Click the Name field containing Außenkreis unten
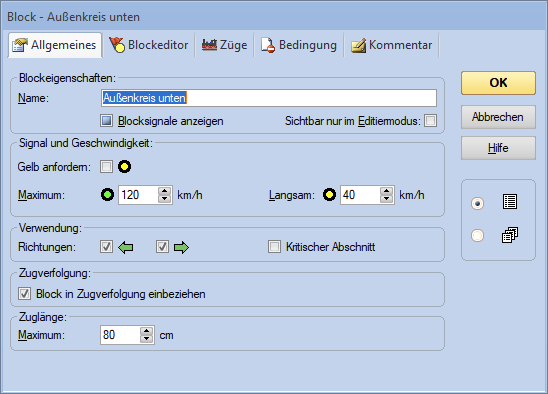The image size is (548, 394). [269, 98]
